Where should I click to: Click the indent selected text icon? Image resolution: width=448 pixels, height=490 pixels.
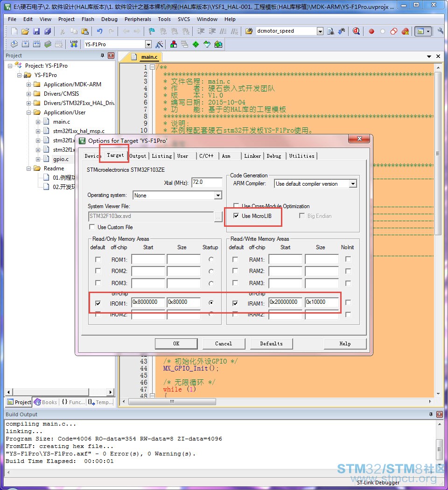point(201,31)
